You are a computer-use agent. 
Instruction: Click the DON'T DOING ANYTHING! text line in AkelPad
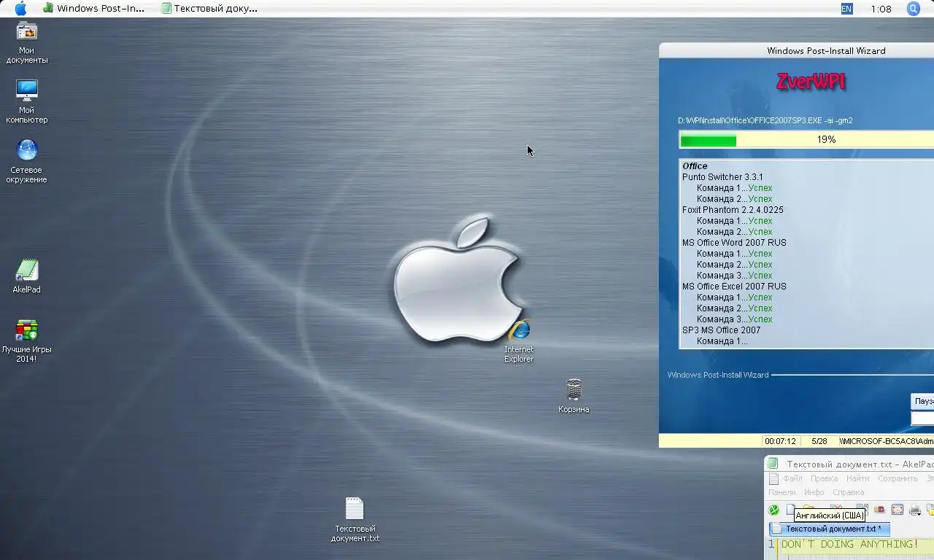pos(850,544)
